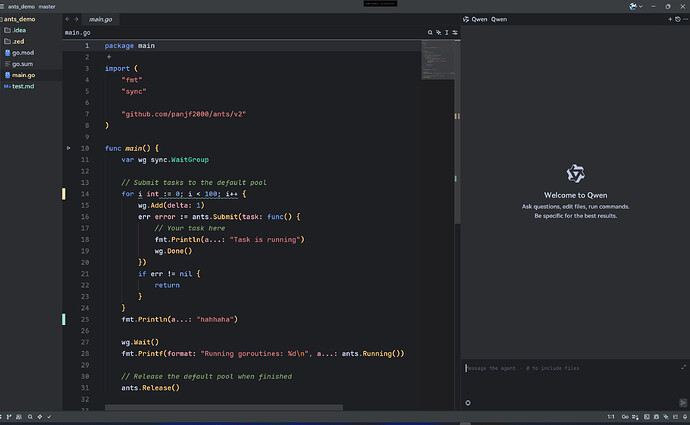Focus the 'Message the agent' input field
Image resolution: width=690 pixels, height=425 pixels.
click(x=572, y=368)
